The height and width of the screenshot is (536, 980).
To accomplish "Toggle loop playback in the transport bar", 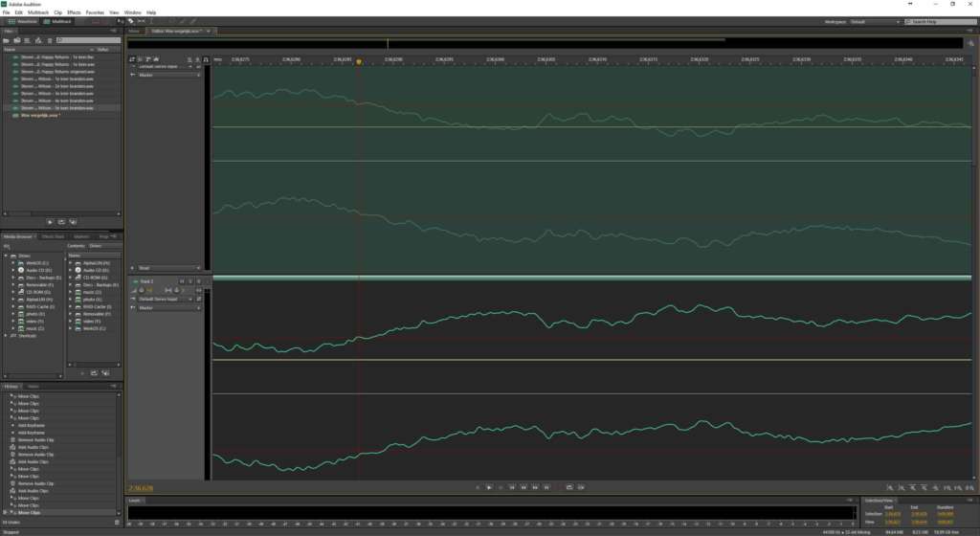I will [x=569, y=487].
